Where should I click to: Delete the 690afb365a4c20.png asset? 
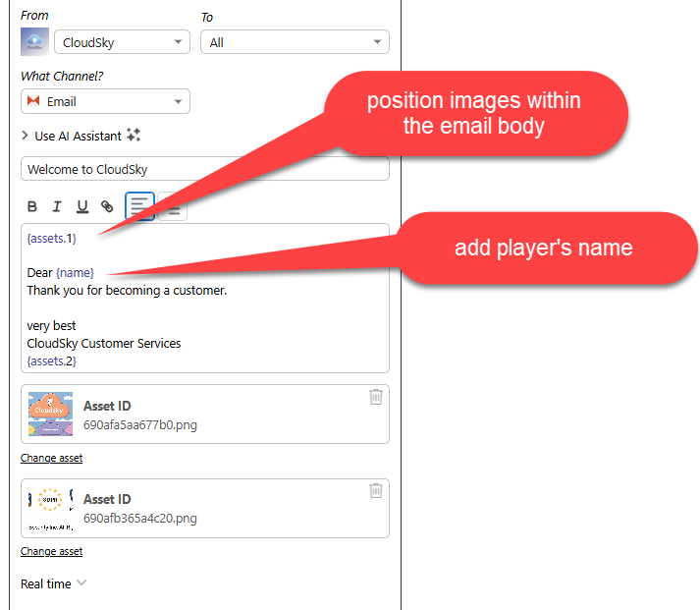point(375,490)
